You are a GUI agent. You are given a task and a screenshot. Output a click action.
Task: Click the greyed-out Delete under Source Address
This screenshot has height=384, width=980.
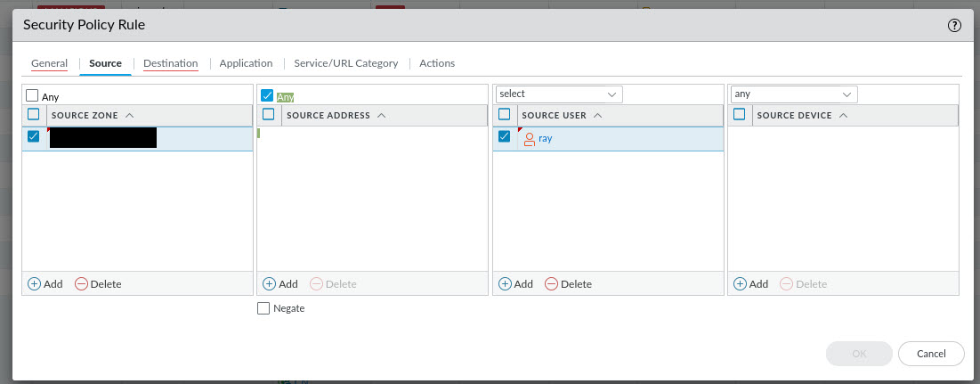click(x=333, y=284)
